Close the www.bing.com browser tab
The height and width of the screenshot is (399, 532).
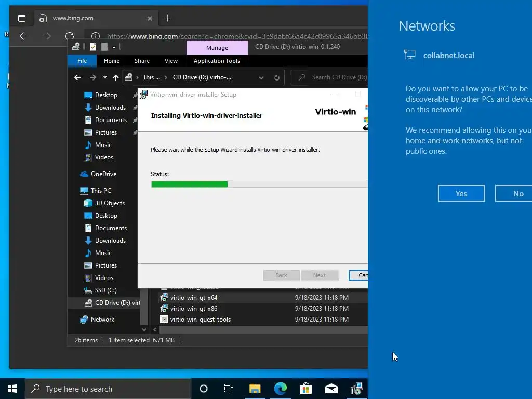(x=150, y=18)
